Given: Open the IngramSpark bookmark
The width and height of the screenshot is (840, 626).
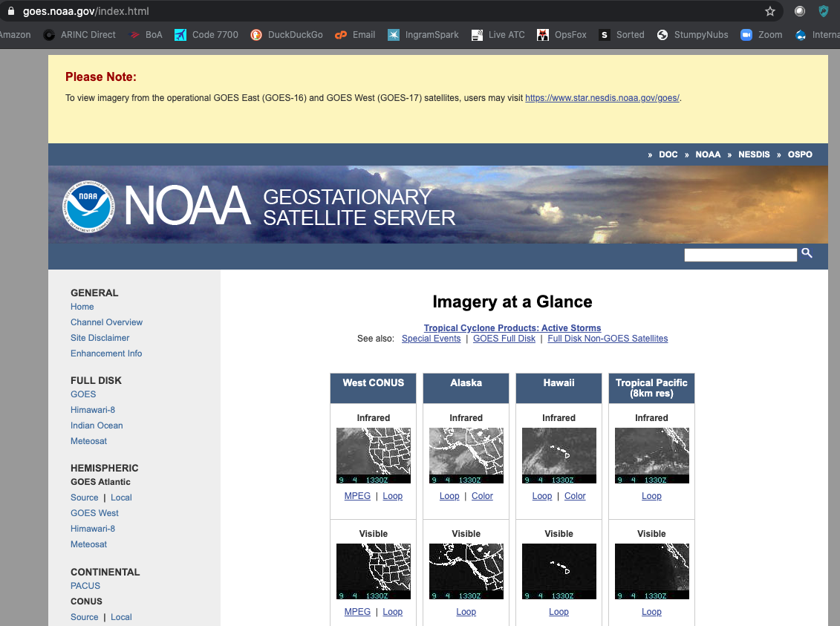Looking at the screenshot, I should (x=423, y=35).
